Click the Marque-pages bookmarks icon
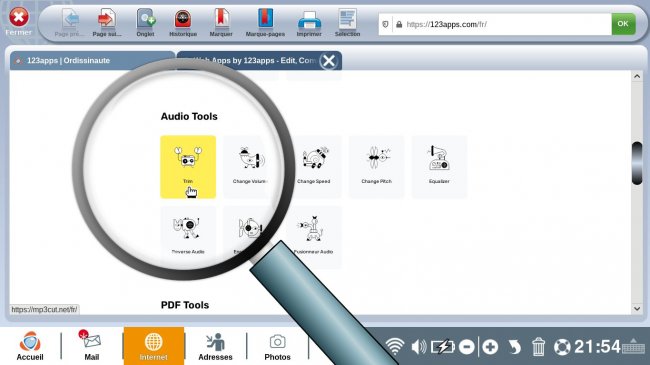Viewport: 650px width, 365px height. click(x=265, y=23)
